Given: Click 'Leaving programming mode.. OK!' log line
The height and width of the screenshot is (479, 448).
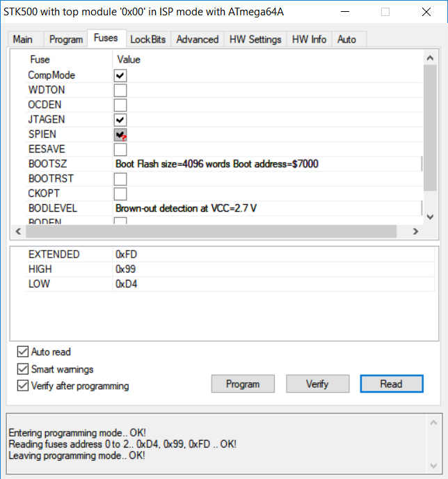Looking at the screenshot, I should [x=77, y=455].
